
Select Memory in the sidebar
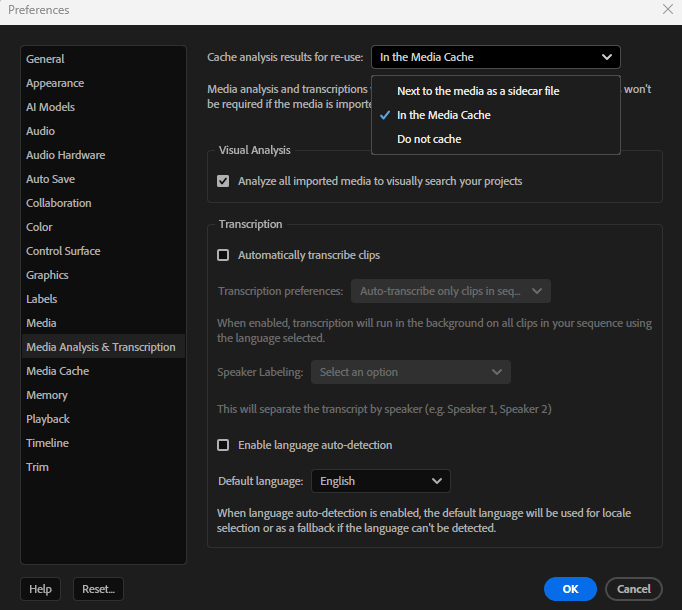point(103,395)
